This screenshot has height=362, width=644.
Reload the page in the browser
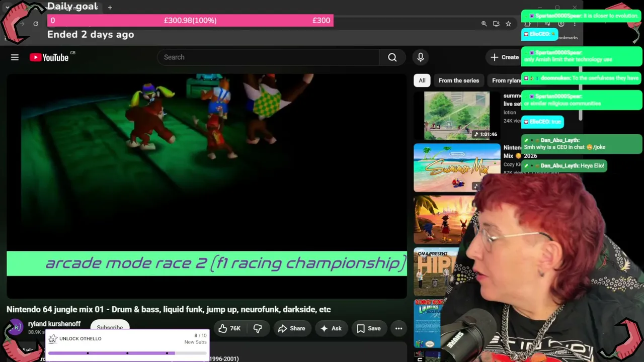tap(36, 24)
